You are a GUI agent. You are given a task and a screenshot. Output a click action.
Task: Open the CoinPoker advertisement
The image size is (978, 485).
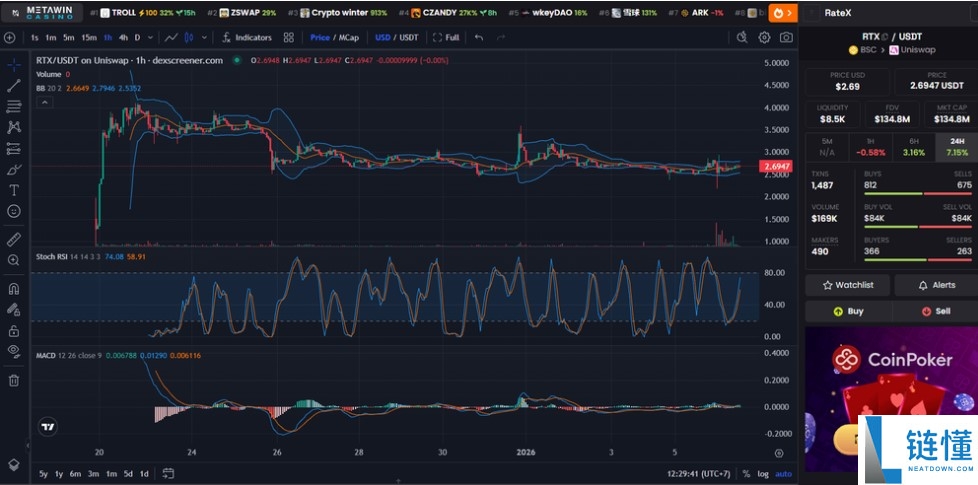pos(891,399)
